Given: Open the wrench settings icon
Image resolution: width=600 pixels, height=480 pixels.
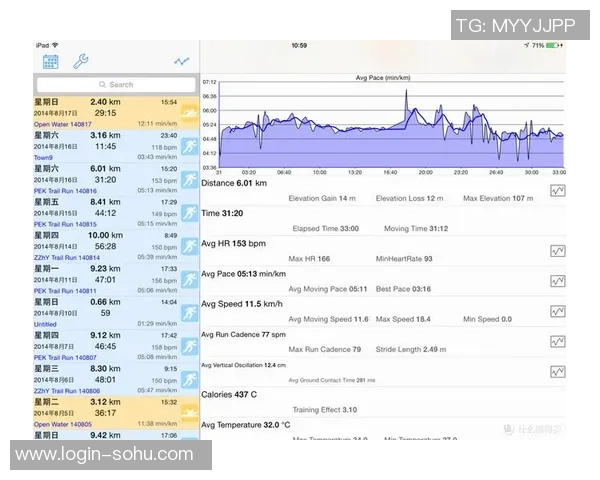Looking at the screenshot, I should (82, 62).
